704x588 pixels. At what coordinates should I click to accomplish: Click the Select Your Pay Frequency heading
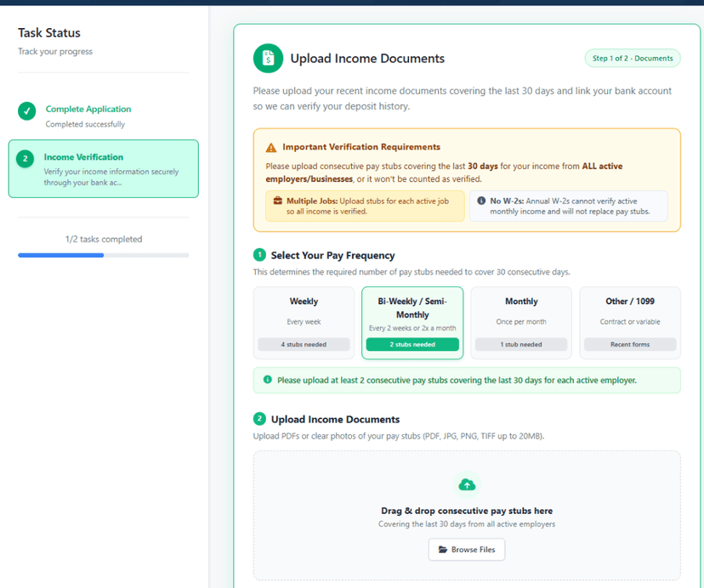point(332,256)
